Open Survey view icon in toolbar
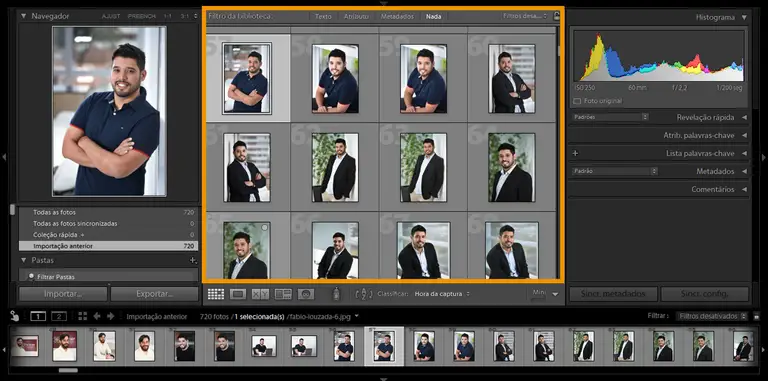The width and height of the screenshot is (768, 381). click(283, 294)
